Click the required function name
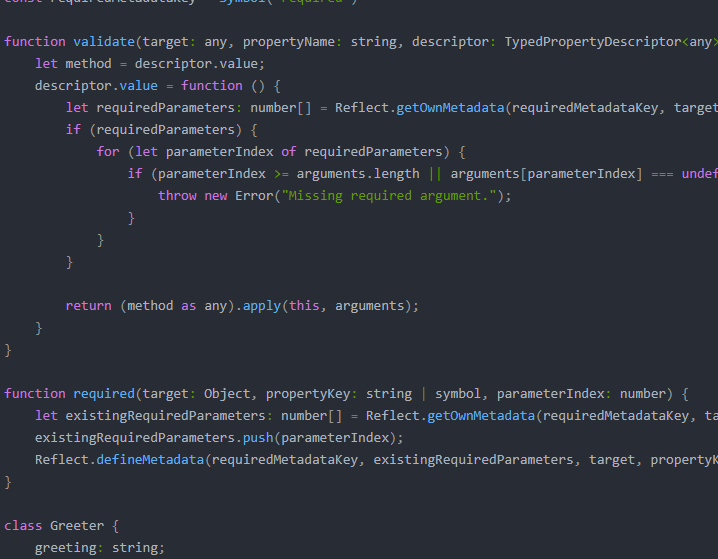Viewport: 718px width, 559px height. click(x=104, y=393)
